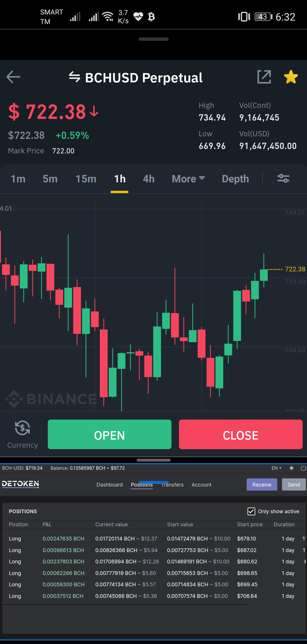Uncheck the Only show active checkbox

coord(251,511)
